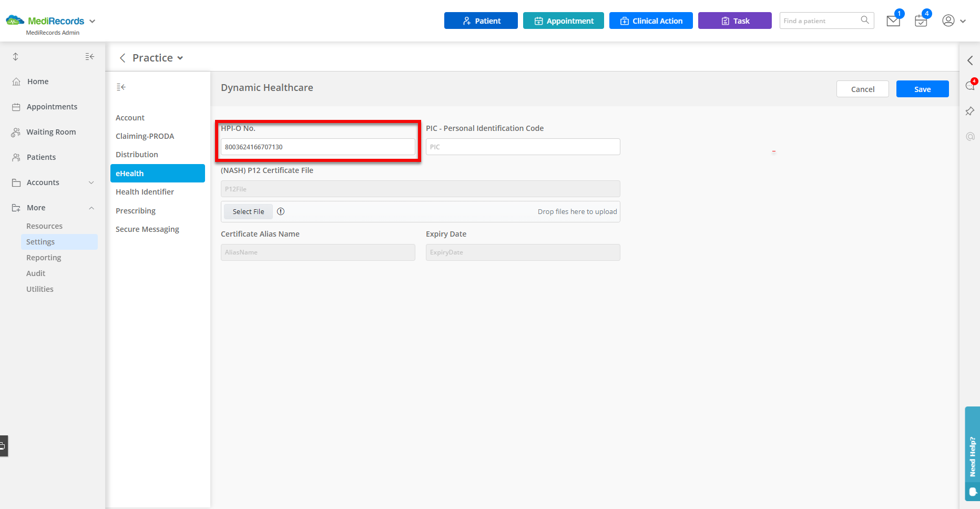The image size is (980, 509).
Task: Open the mail inbox notification icon
Action: [893, 21]
